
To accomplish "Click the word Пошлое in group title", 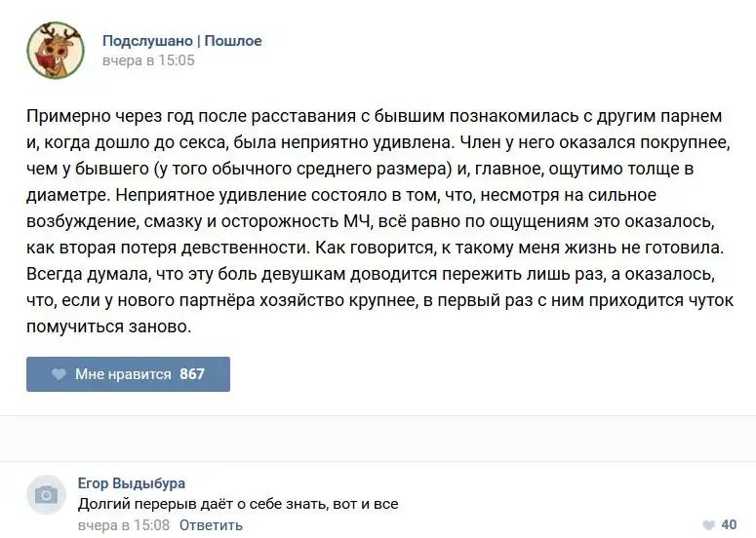I will coord(233,41).
